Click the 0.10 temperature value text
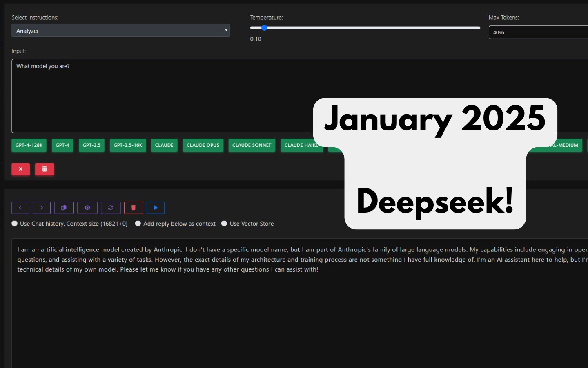 (x=256, y=39)
